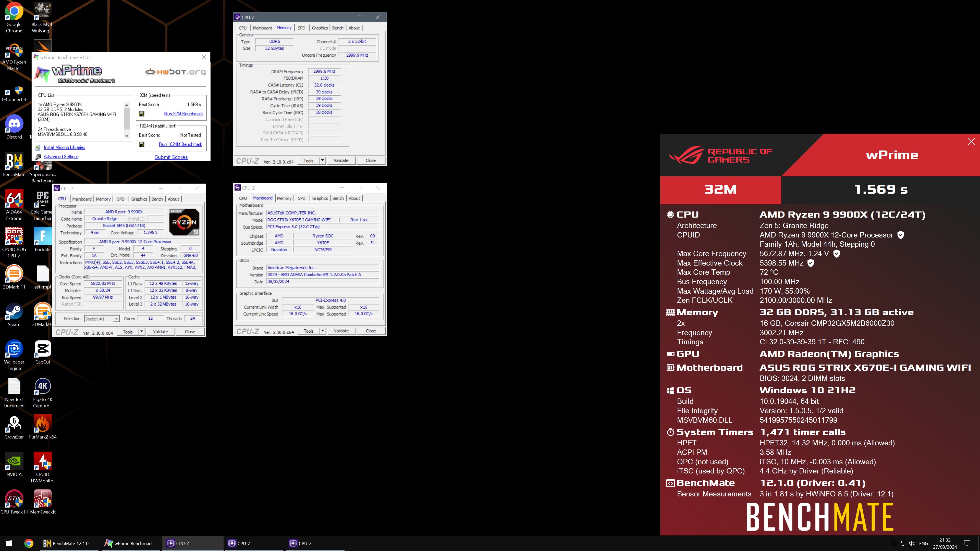Viewport: 980px width, 551px height.
Task: Open AMD Ryzen Master shortcut
Action: [x=14, y=57]
